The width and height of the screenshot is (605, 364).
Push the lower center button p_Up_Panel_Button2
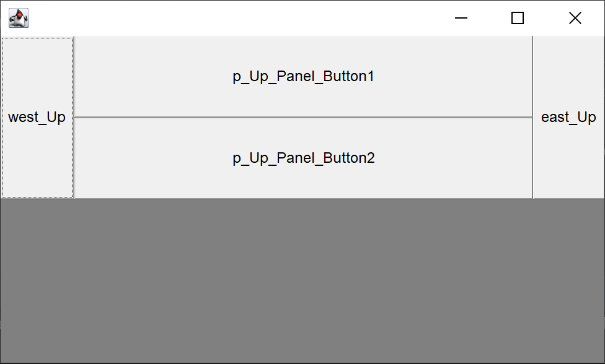point(303,158)
